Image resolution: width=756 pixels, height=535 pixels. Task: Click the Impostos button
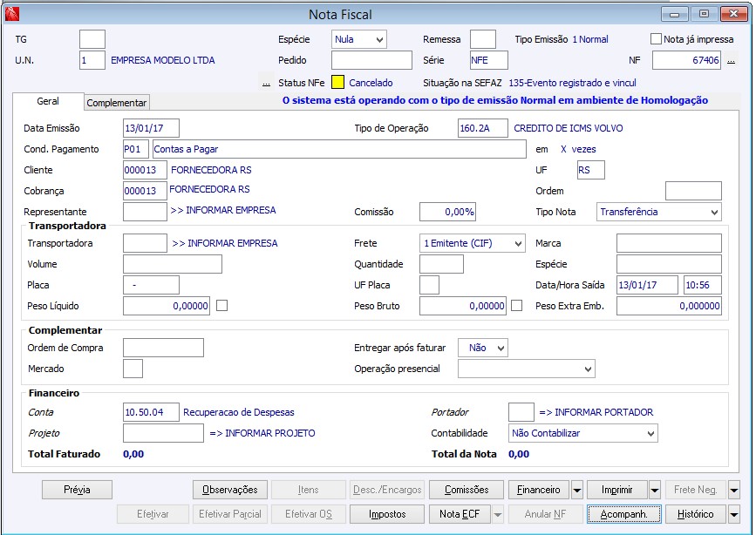[386, 514]
